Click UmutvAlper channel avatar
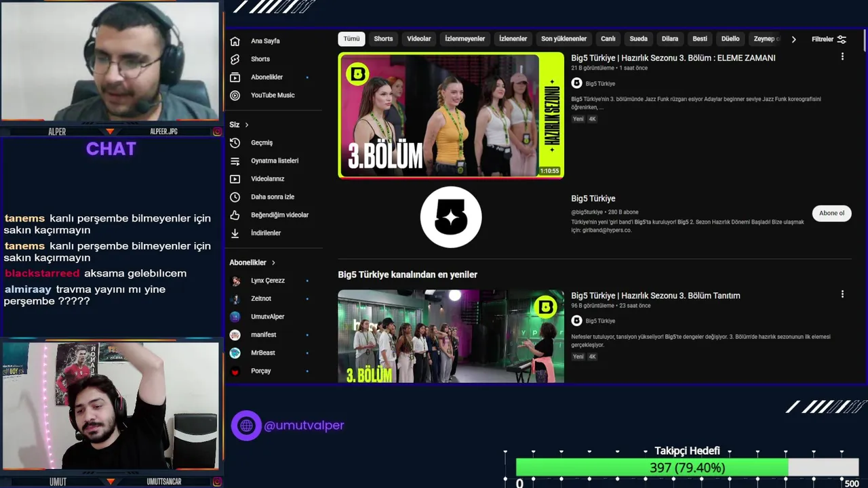Image resolution: width=868 pixels, height=488 pixels. [x=235, y=317]
